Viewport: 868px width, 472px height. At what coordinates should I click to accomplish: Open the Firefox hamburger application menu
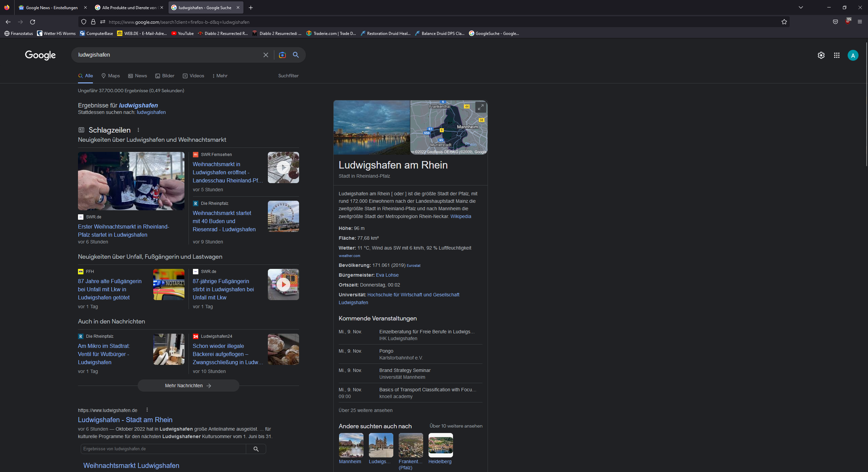(860, 22)
